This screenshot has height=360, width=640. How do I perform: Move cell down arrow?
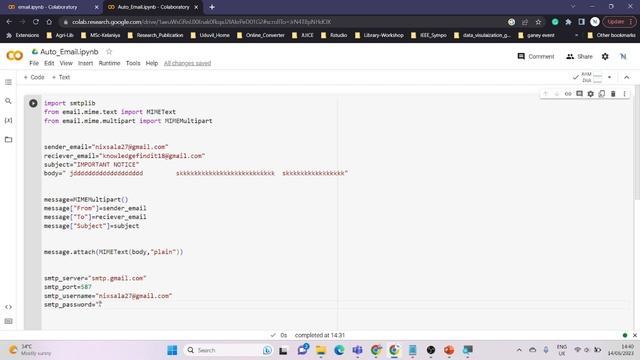click(x=556, y=94)
